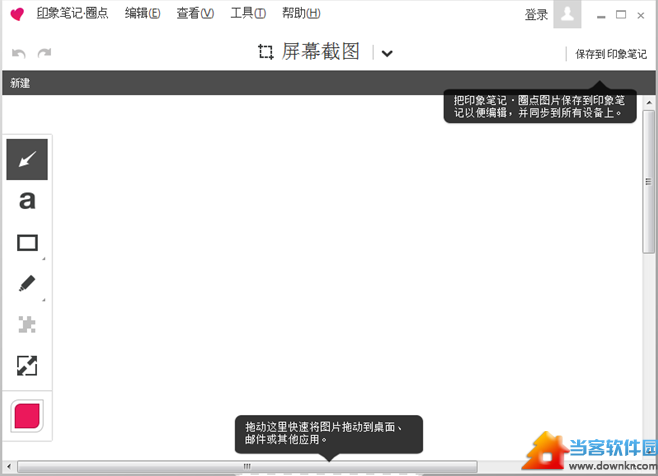
Task: Click the vertical scrollbar thumb
Action: click(649, 182)
